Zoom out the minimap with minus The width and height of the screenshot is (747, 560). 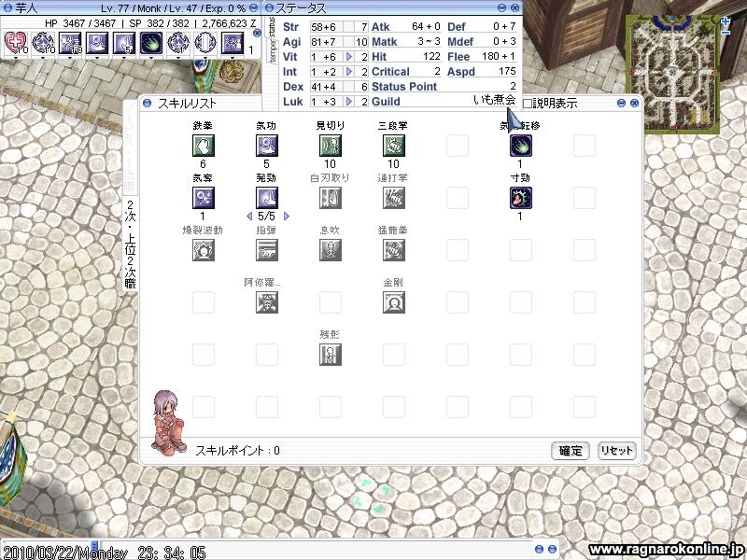[x=726, y=33]
